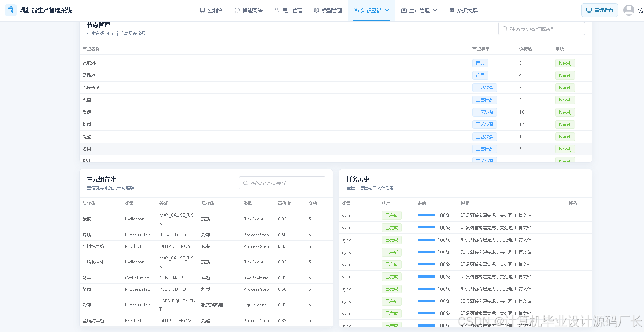This screenshot has height=332, width=644.
Task: Click the 乳制品生产管理系统 title
Action: (x=46, y=10)
